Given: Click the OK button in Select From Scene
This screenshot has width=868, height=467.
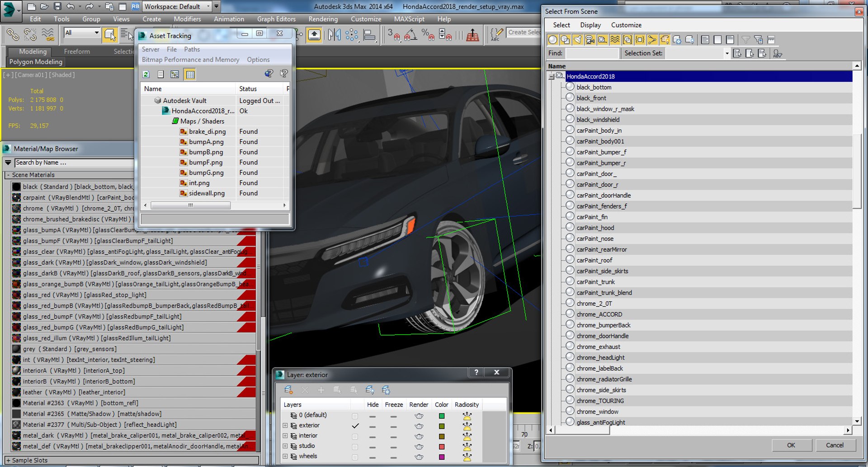Looking at the screenshot, I should (x=791, y=445).
